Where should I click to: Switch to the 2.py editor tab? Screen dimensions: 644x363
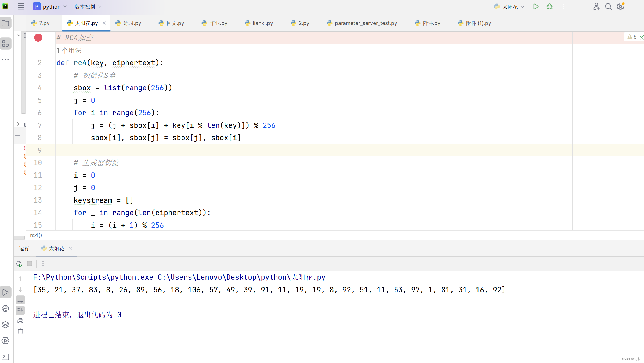click(300, 23)
